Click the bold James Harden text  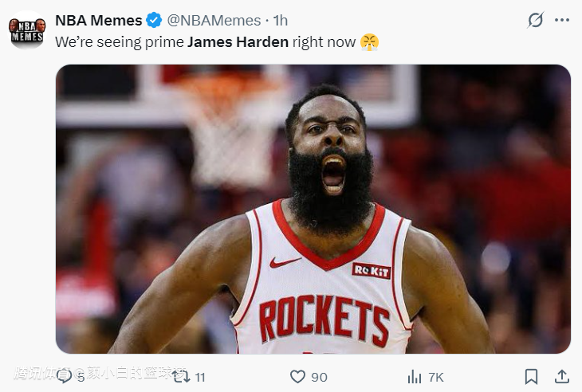point(238,41)
